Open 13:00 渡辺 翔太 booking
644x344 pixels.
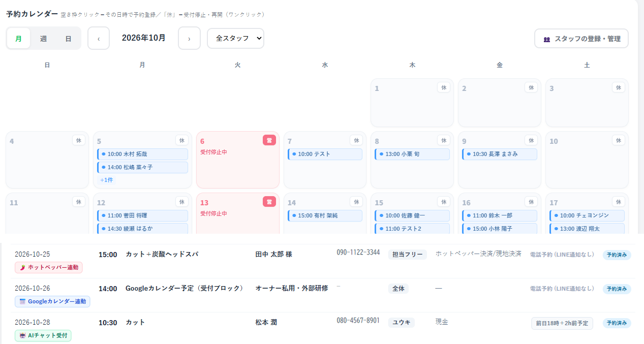587,229
